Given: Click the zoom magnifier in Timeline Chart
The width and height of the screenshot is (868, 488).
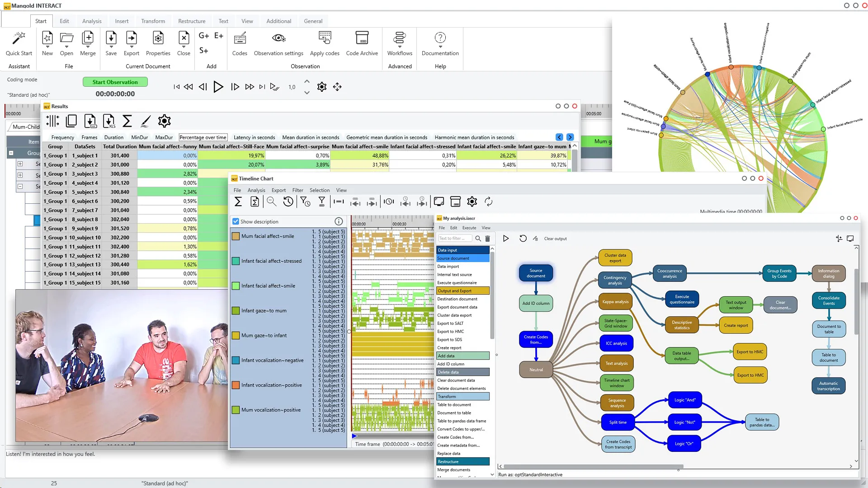Looking at the screenshot, I should (x=271, y=202).
